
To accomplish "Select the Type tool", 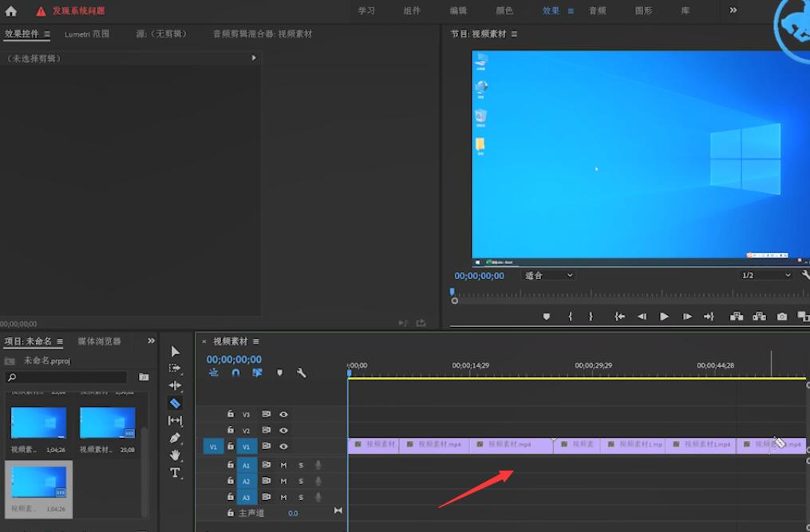I will click(175, 473).
